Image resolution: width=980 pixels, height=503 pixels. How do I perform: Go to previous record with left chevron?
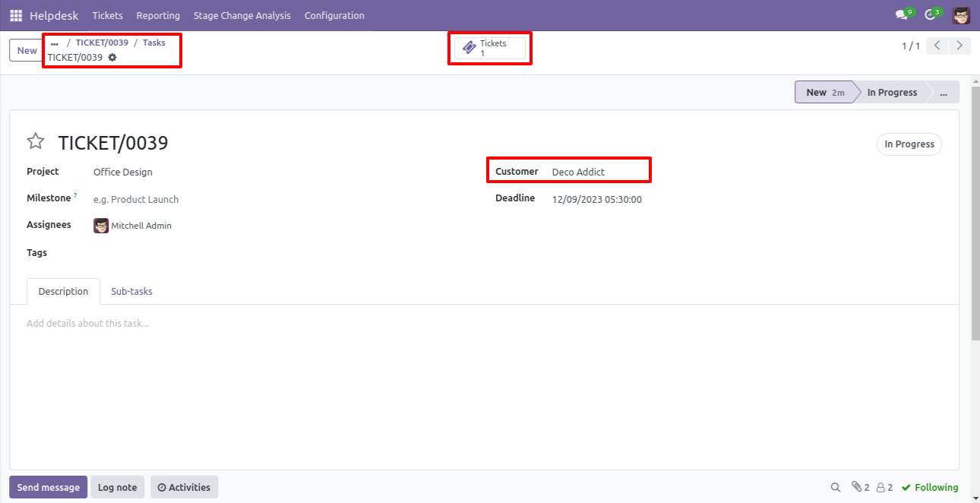click(x=937, y=46)
